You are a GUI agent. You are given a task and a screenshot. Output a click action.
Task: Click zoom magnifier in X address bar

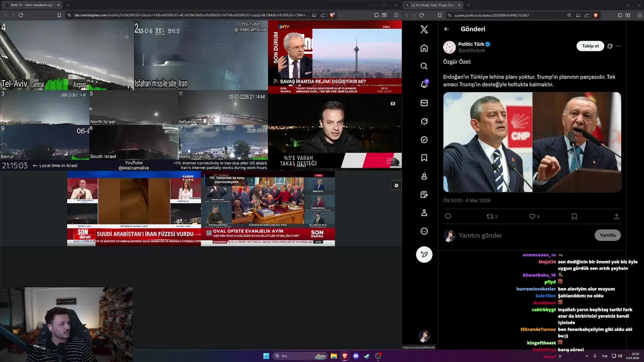click(x=570, y=15)
